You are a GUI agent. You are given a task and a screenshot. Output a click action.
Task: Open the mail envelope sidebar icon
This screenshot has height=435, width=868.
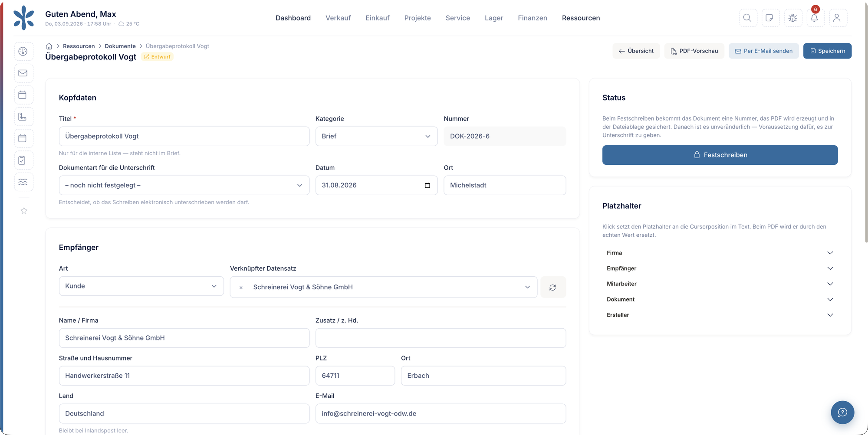[23, 73]
